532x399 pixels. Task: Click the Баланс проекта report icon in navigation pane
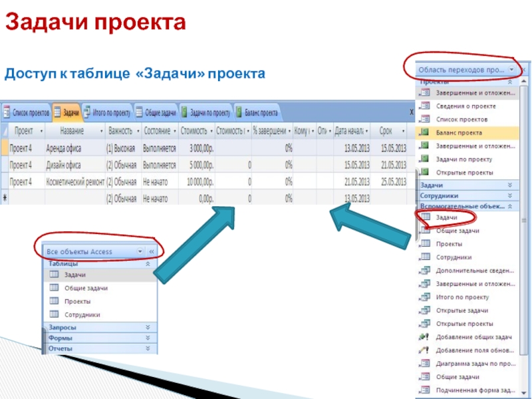click(425, 132)
